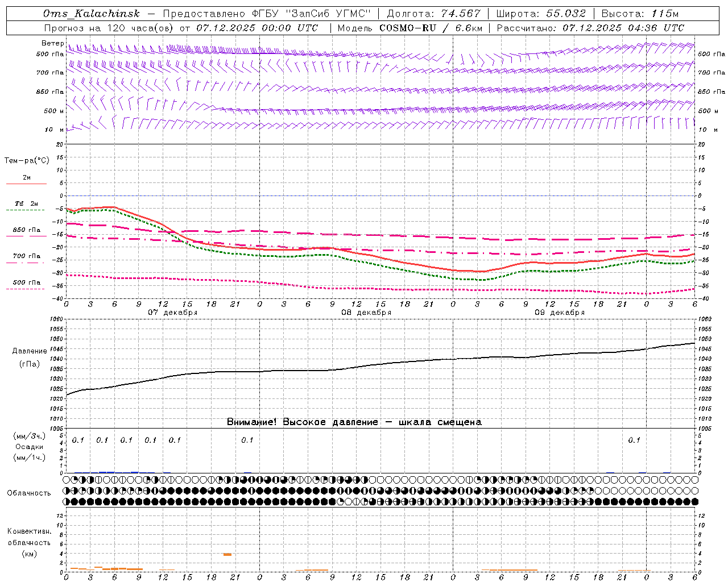Click the Oms_Kalachinsk station title
The image size is (728, 582).
point(91,14)
